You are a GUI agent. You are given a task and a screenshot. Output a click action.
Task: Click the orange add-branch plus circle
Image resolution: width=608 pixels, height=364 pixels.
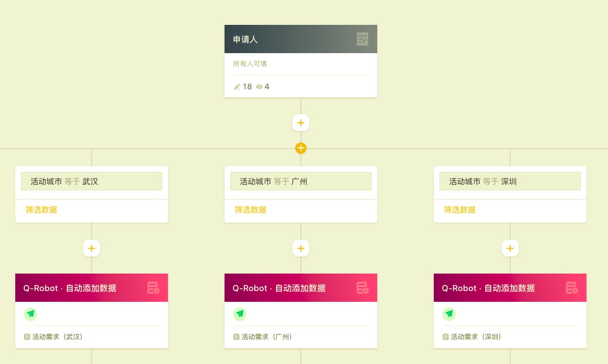click(x=301, y=148)
